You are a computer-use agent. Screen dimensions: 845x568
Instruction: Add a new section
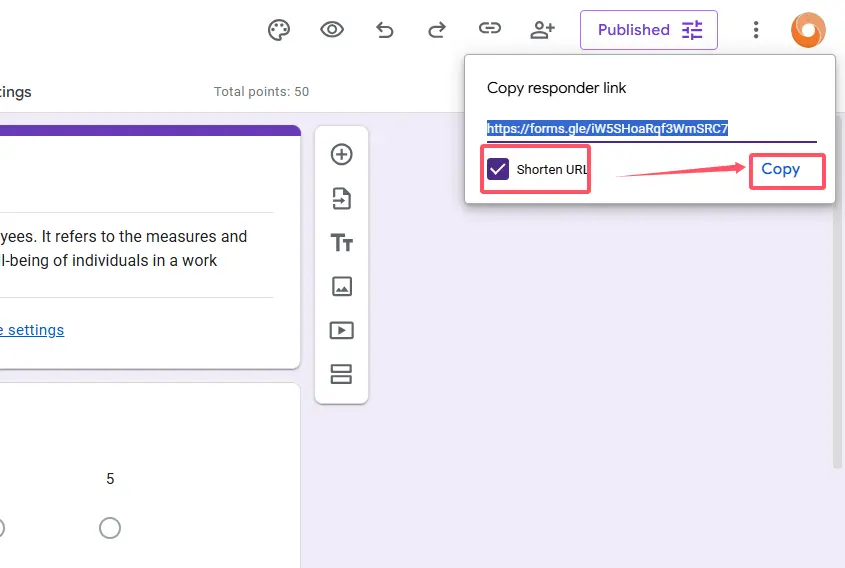[x=342, y=374]
